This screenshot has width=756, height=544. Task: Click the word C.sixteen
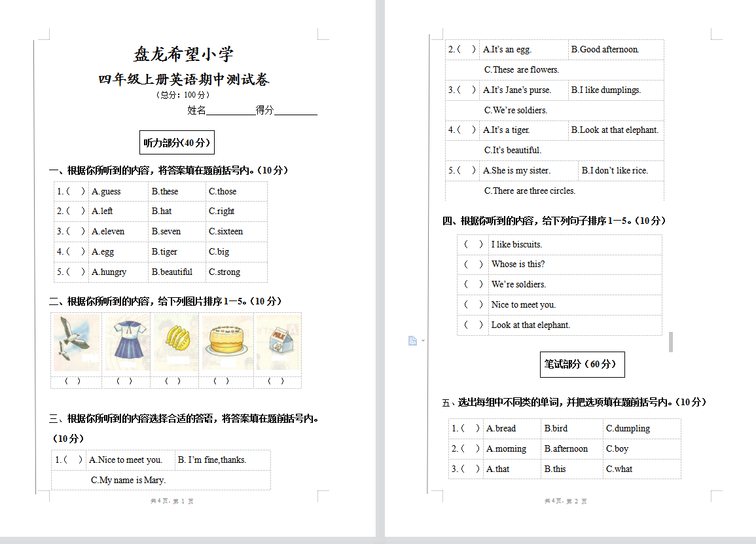click(x=226, y=232)
